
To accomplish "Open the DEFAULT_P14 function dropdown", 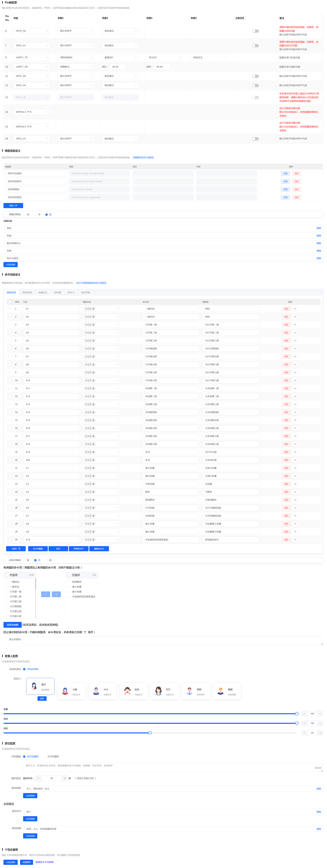I will coord(32,112).
